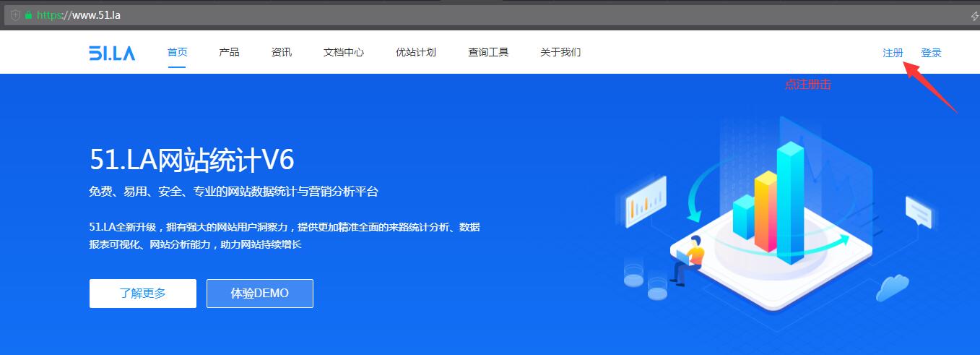Open the 资讯 menu item
The height and width of the screenshot is (355, 980).
tap(282, 52)
